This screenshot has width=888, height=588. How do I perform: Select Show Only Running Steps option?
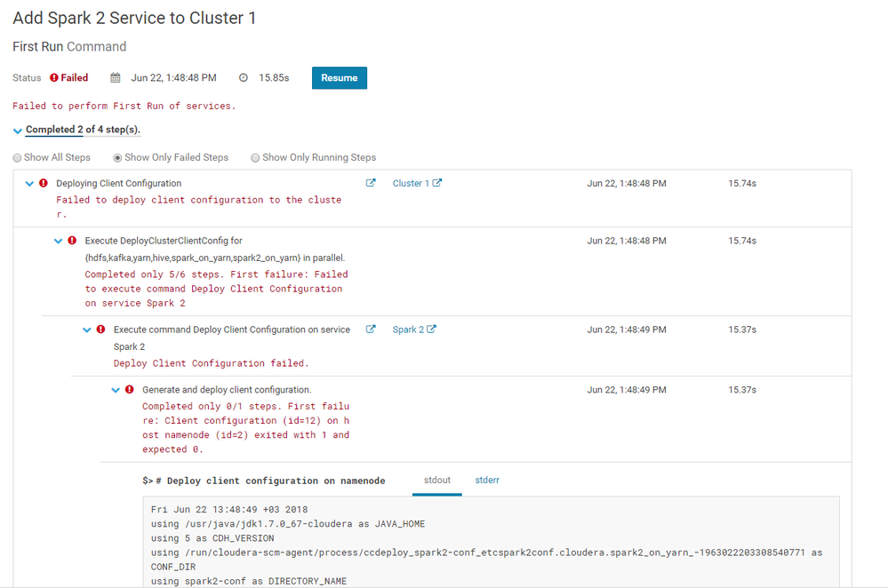255,158
